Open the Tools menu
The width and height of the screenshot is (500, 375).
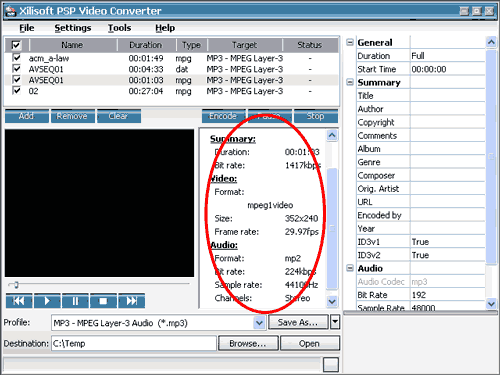(119, 28)
